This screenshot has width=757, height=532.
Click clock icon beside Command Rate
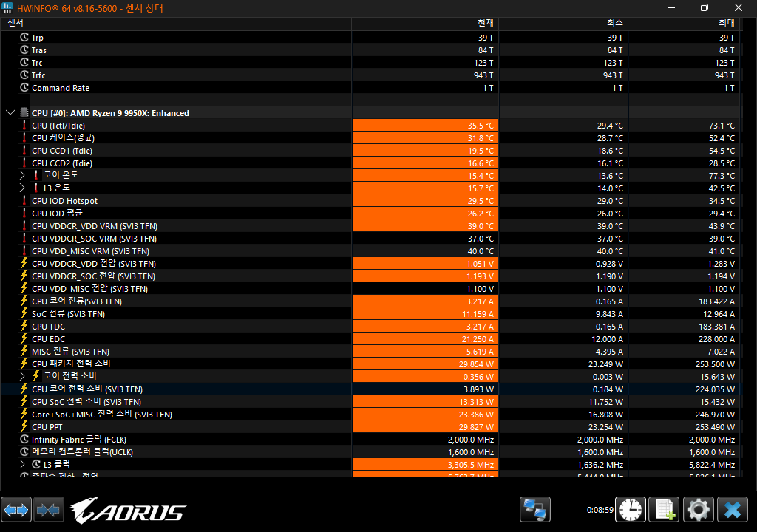pos(24,87)
